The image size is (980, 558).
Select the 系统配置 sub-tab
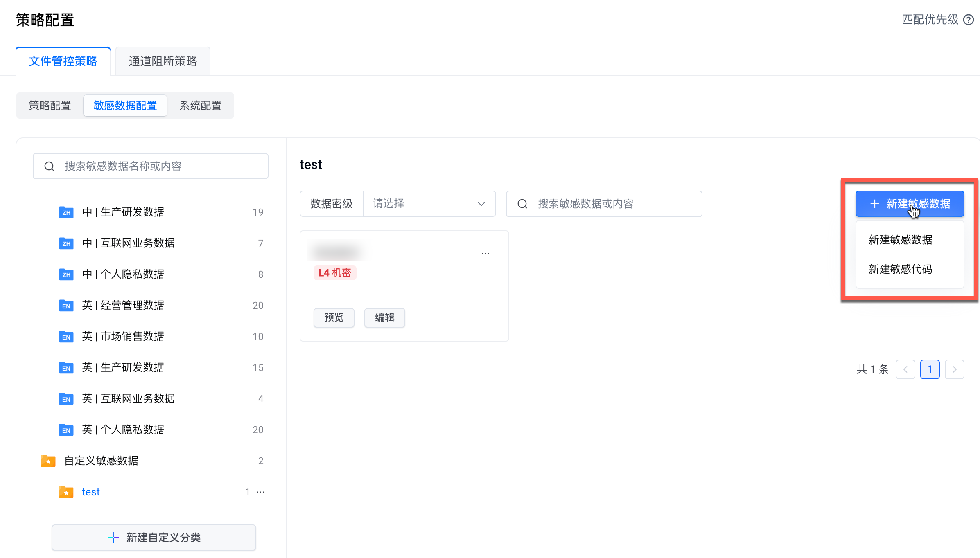tap(201, 106)
